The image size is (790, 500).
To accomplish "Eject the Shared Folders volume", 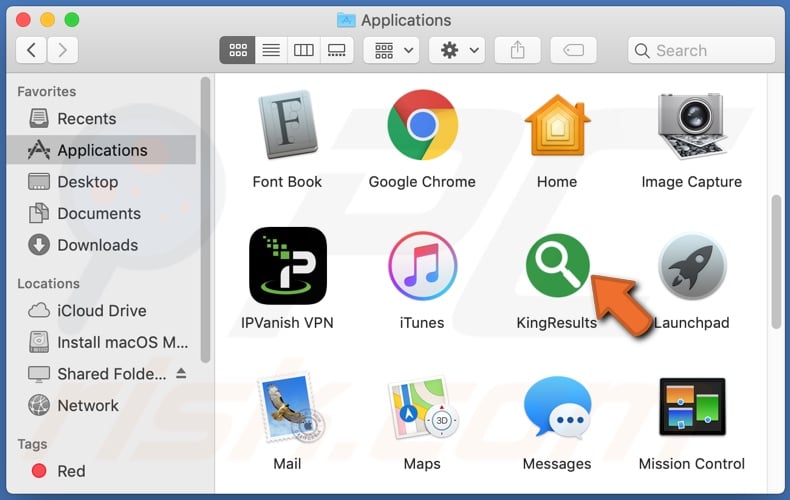I will pos(181,373).
